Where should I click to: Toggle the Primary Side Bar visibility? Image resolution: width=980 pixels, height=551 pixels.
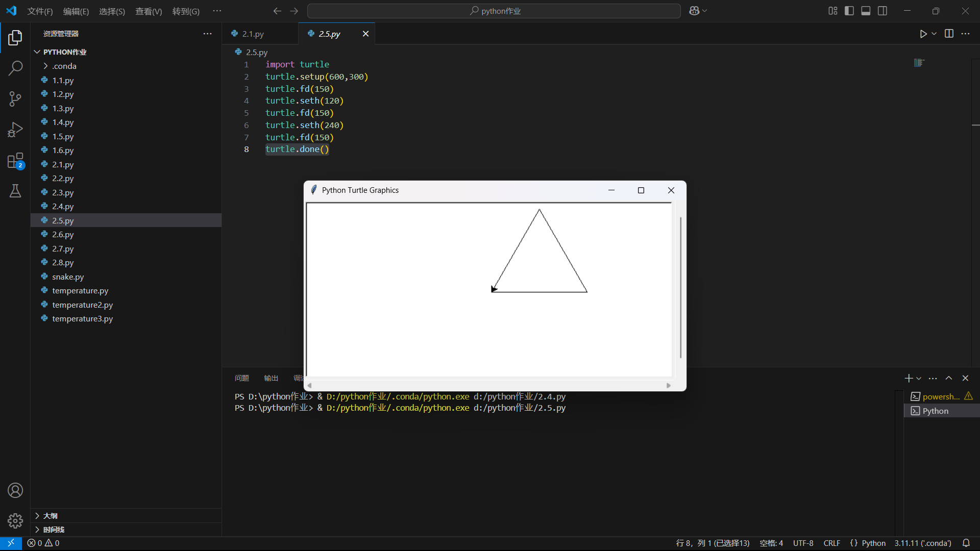point(849,11)
